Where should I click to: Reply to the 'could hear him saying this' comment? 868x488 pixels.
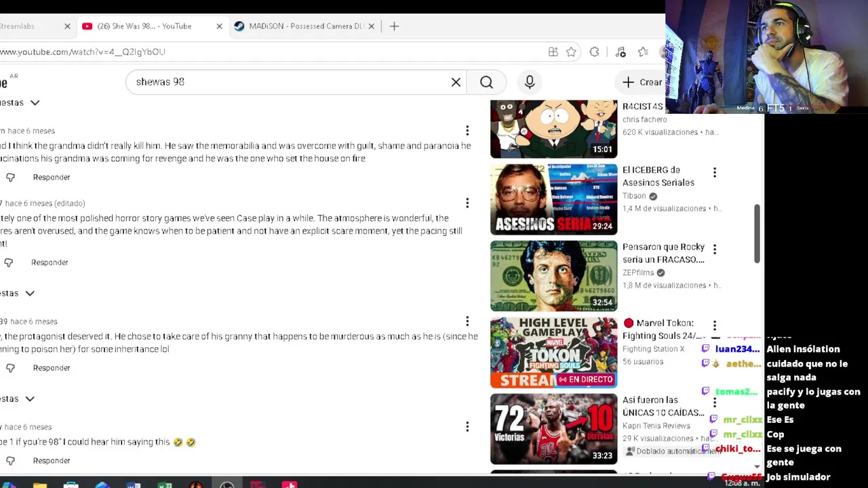52,461
